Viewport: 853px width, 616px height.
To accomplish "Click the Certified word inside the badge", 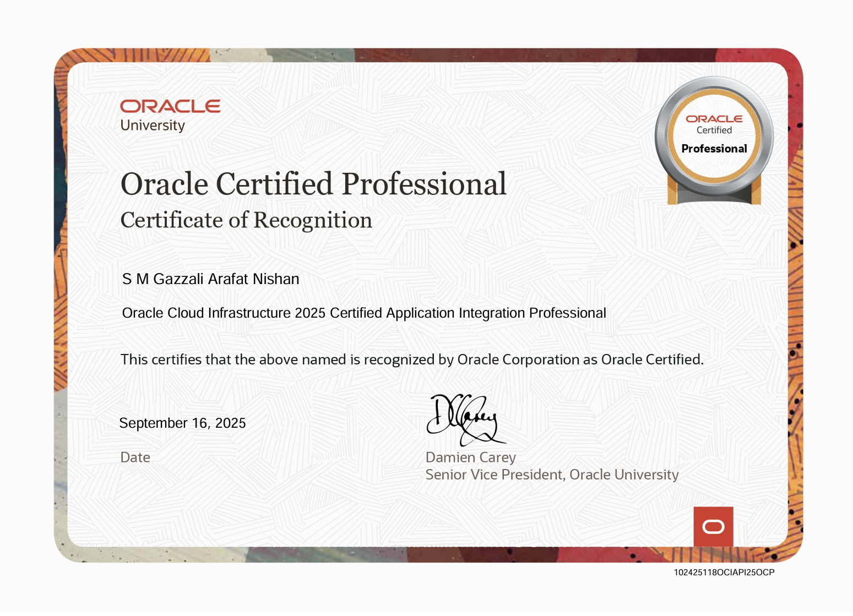I will [x=714, y=130].
